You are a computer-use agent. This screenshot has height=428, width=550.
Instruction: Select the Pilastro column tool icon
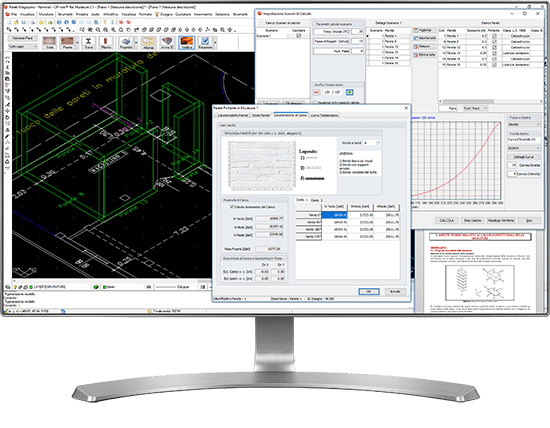106,42
